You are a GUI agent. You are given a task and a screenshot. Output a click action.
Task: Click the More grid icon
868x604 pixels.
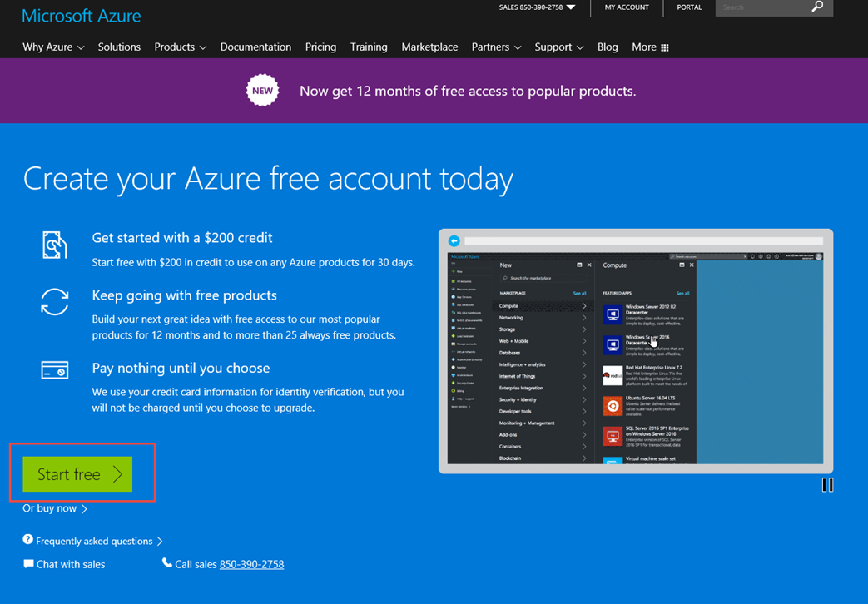coord(665,47)
